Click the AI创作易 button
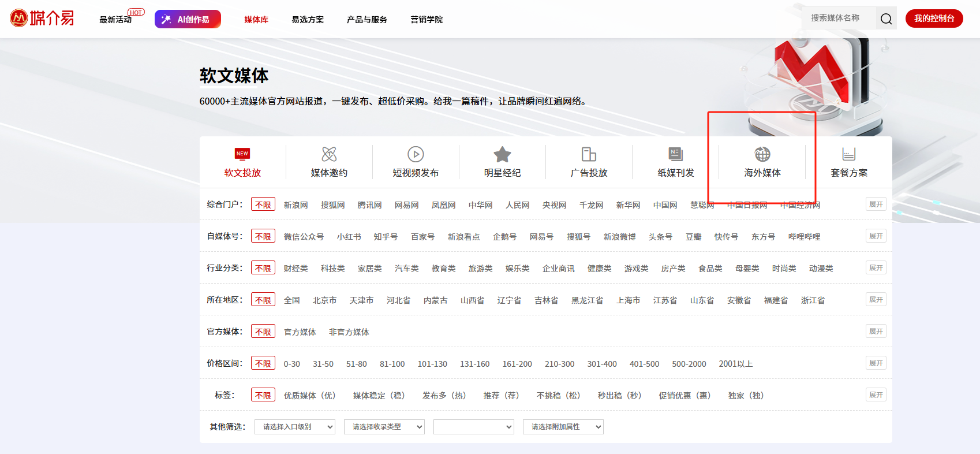 [188, 19]
